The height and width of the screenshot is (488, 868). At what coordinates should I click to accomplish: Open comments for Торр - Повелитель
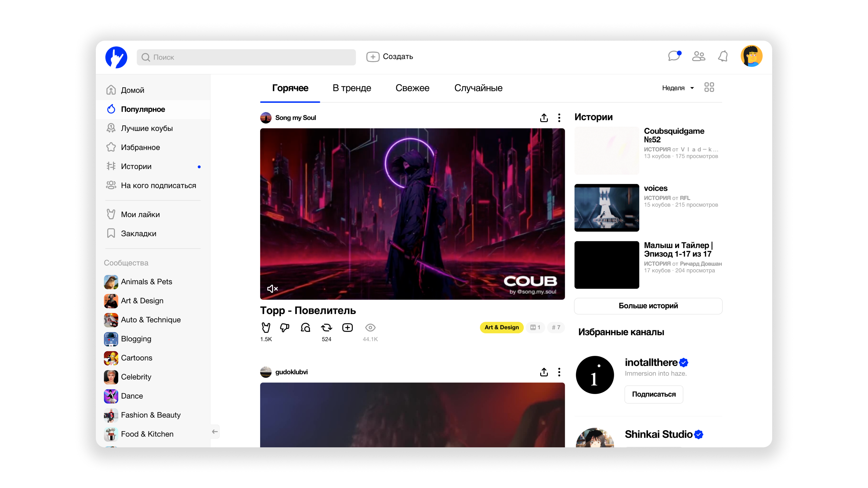(x=305, y=327)
